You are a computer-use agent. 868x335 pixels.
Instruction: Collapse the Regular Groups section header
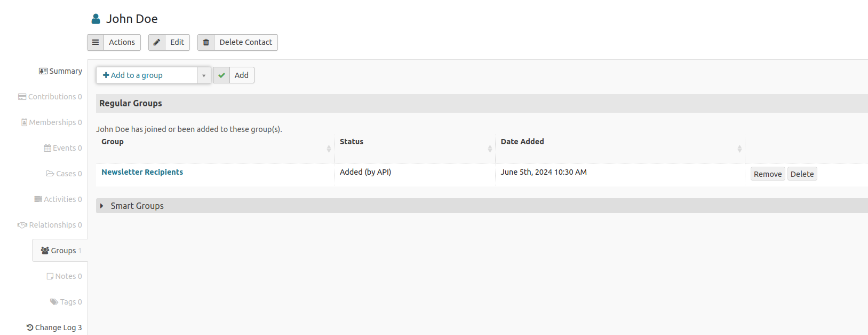(x=131, y=104)
